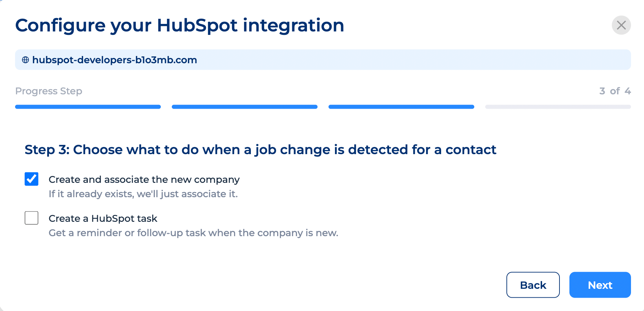Click the first blue progress segment
Viewport: 644px width, 311px height.
point(88,107)
